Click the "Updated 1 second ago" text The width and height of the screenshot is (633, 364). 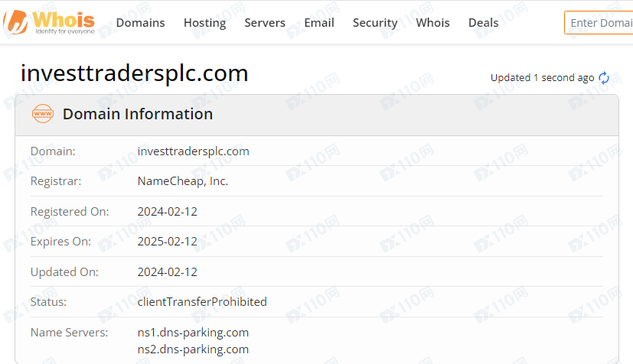tap(542, 78)
